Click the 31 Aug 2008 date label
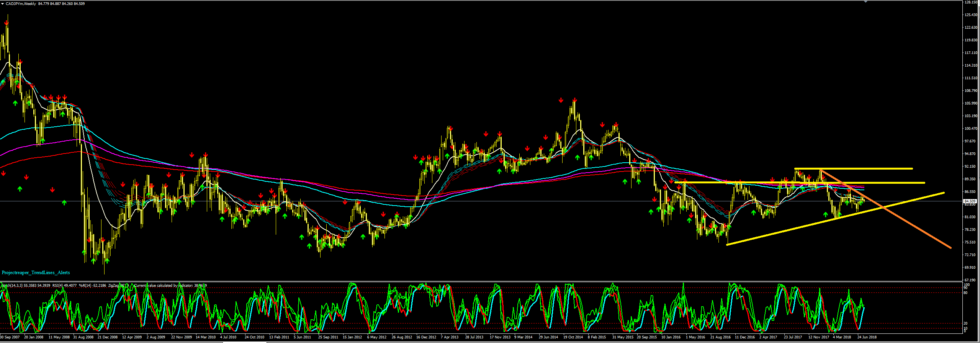 coord(83,337)
